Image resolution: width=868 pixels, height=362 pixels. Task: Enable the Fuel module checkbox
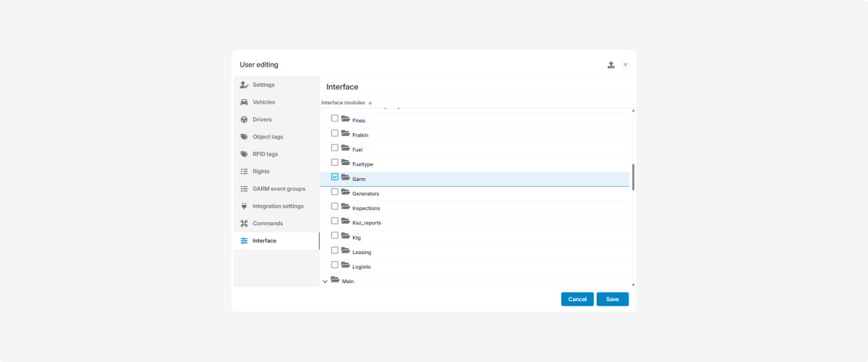(335, 148)
